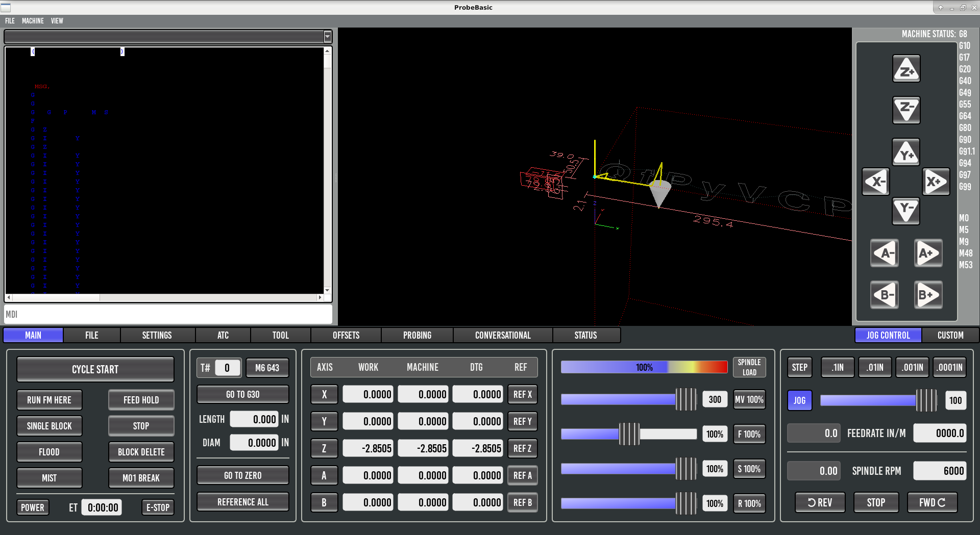Open the file selector dropdown arrow

coord(328,37)
